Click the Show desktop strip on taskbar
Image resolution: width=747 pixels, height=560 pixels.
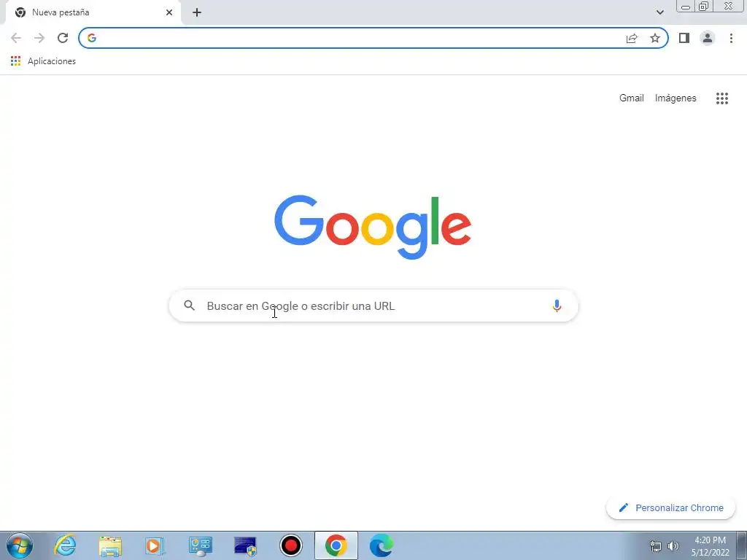[x=742, y=545]
